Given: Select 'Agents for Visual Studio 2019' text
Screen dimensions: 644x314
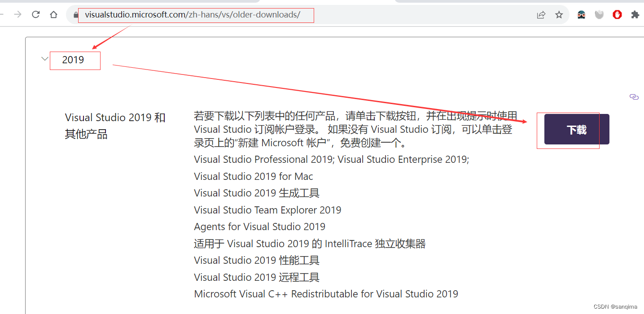Looking at the screenshot, I should 260,227.
